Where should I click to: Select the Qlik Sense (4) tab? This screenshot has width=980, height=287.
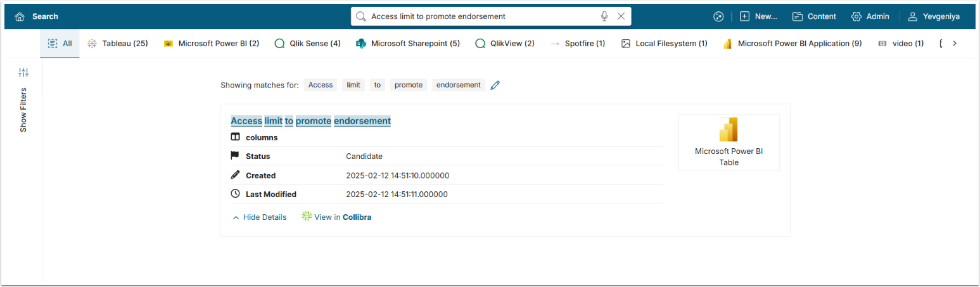pyautogui.click(x=307, y=44)
